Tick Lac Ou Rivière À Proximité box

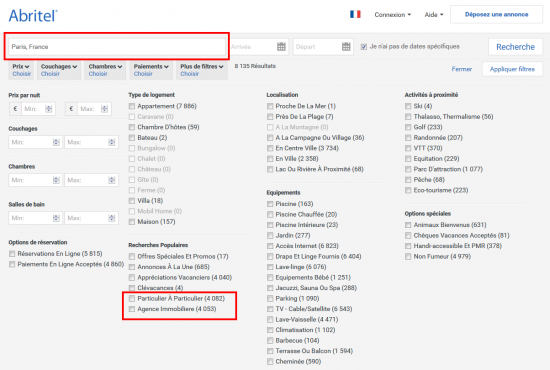pyautogui.click(x=270, y=169)
